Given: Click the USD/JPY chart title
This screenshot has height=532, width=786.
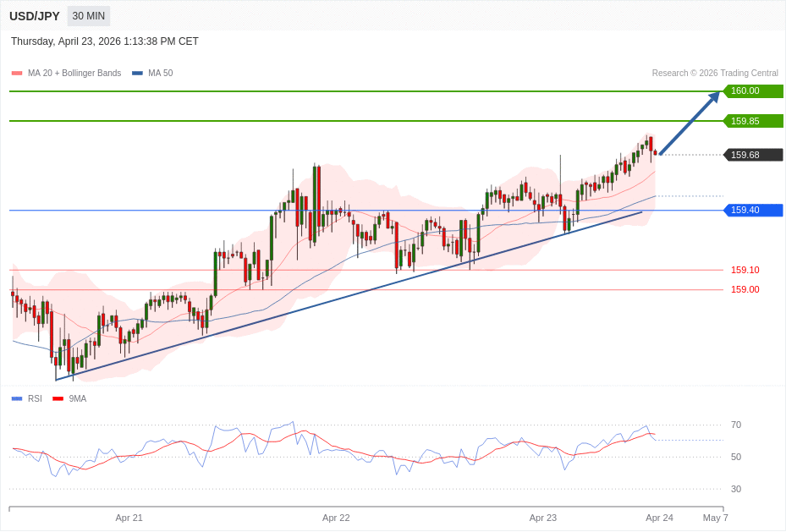Looking at the screenshot, I should [x=35, y=16].
